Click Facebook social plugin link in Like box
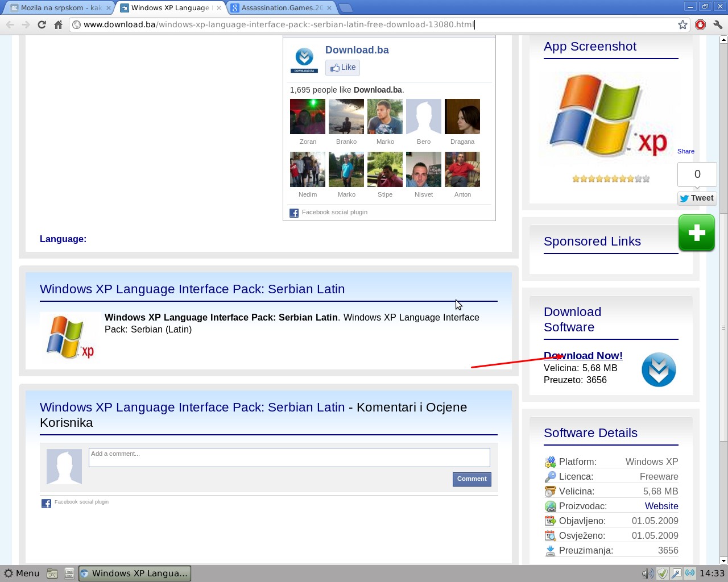728x582 pixels. click(334, 212)
